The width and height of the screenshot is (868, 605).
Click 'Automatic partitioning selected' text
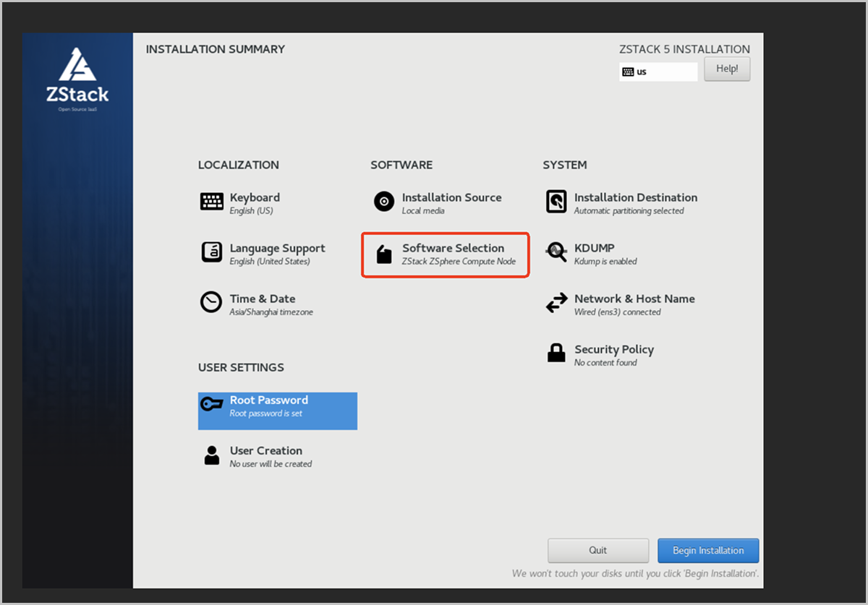pyautogui.click(x=629, y=211)
